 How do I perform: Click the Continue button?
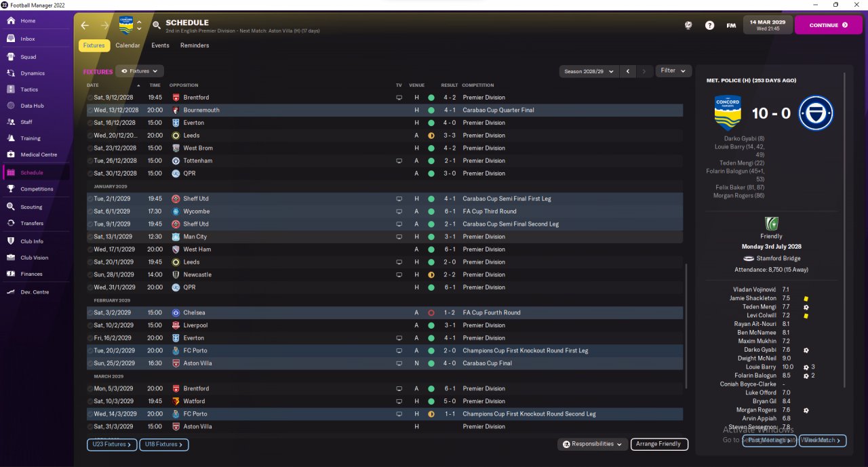(x=828, y=25)
